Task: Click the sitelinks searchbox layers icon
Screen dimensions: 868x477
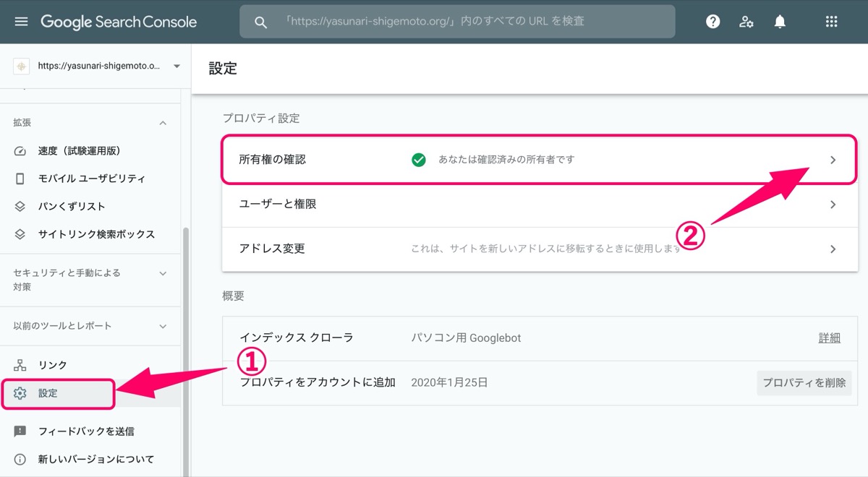Action: [x=20, y=234]
